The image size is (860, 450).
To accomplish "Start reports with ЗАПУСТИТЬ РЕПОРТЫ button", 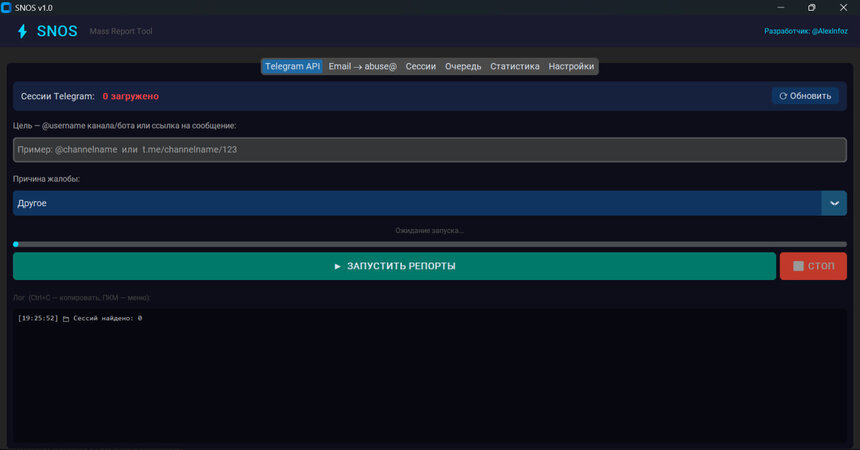I will (394, 266).
